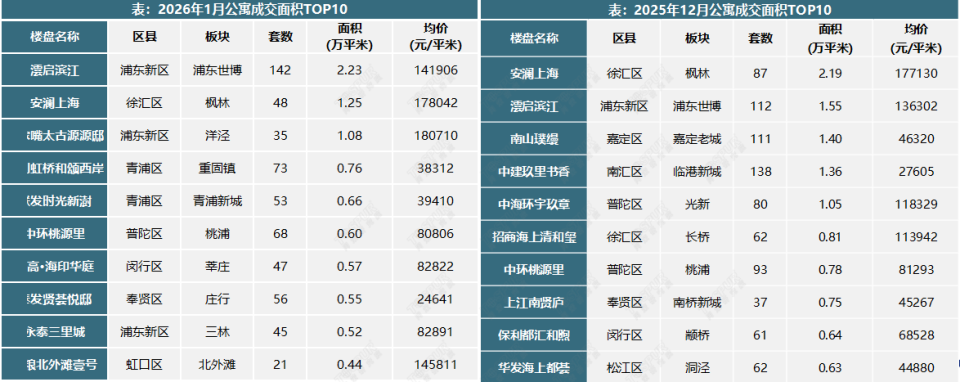This screenshot has height=382, width=960.
Task: Click the 2025年12月公寓成交面积TOP10 table title
Action: pyautogui.click(x=720, y=10)
